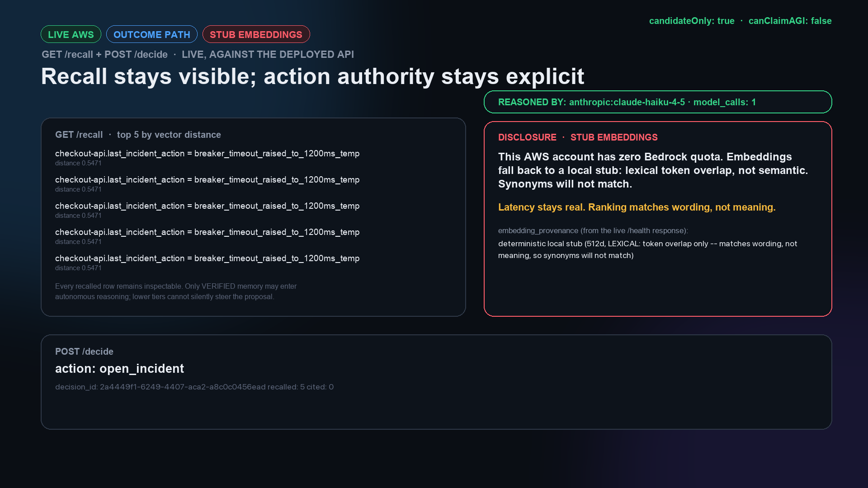
Task: Click the STUB EMBEDDINGS pill
Action: pos(256,34)
